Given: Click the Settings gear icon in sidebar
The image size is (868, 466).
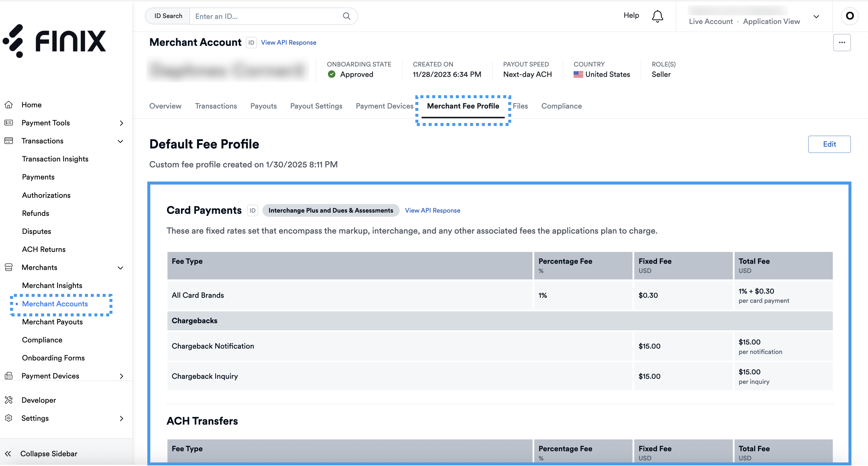Looking at the screenshot, I should tap(9, 418).
